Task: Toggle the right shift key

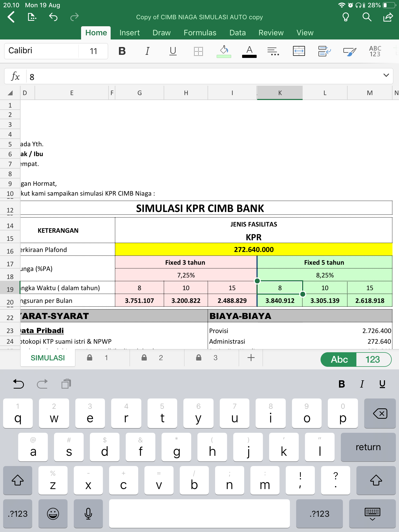Action: pos(376,480)
